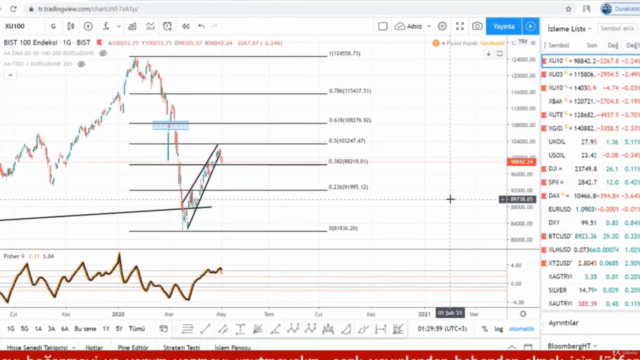The width and height of the screenshot is (640, 360).
Task: Expand the Adsız layout dropdown arrow
Action: pyautogui.click(x=429, y=27)
